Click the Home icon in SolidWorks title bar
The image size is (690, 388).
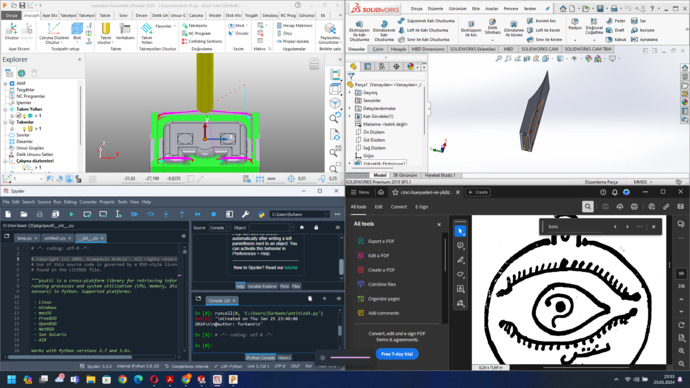(563, 9)
